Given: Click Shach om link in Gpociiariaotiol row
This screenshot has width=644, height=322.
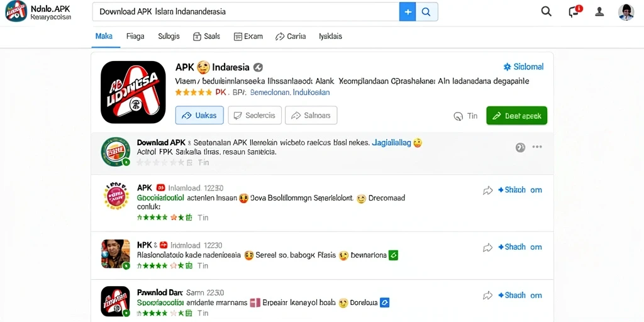Looking at the screenshot, I should point(519,190).
